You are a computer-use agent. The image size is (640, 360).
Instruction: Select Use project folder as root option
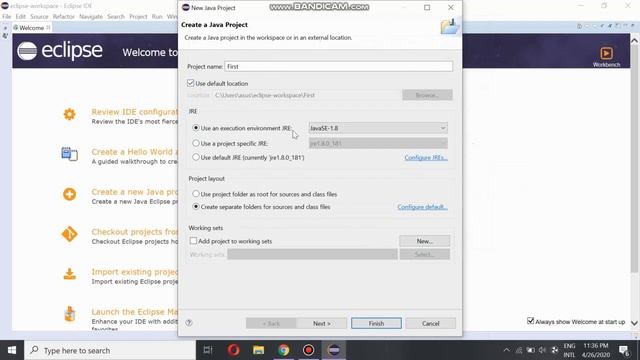point(196,194)
